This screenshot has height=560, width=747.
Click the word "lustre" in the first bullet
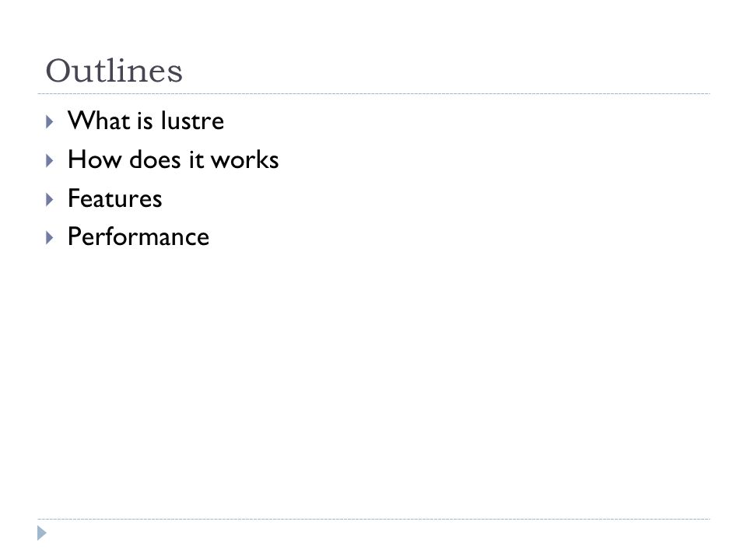[192, 121]
